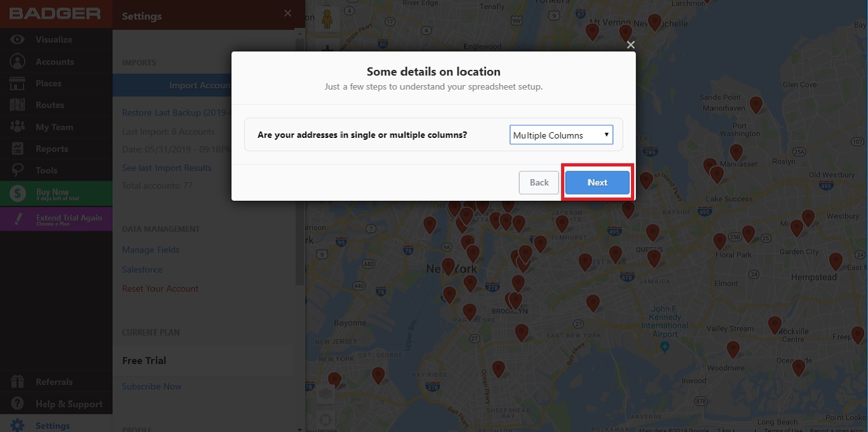Open Visualize in the sidebar

click(54, 39)
